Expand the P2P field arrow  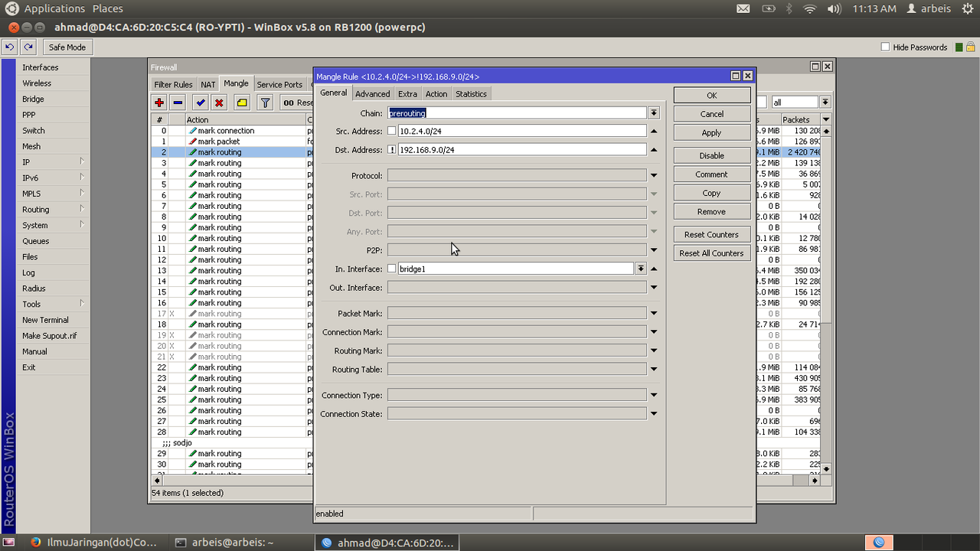click(654, 250)
